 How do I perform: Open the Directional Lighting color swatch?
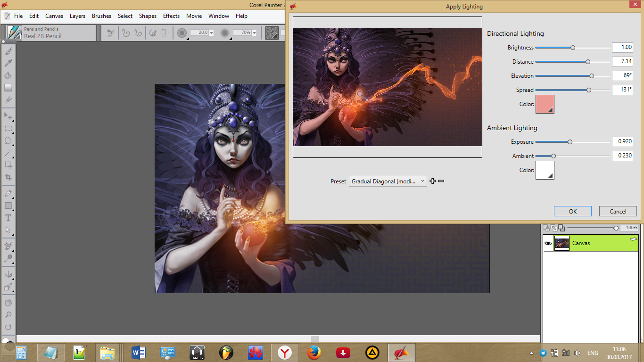[x=545, y=104]
